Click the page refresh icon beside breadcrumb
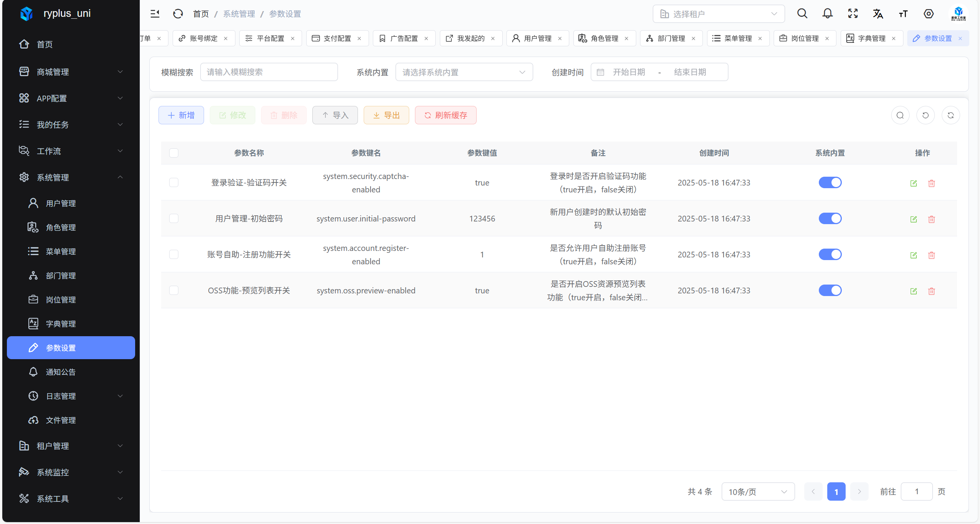Viewport: 980px width, 524px height. pyautogui.click(x=178, y=14)
